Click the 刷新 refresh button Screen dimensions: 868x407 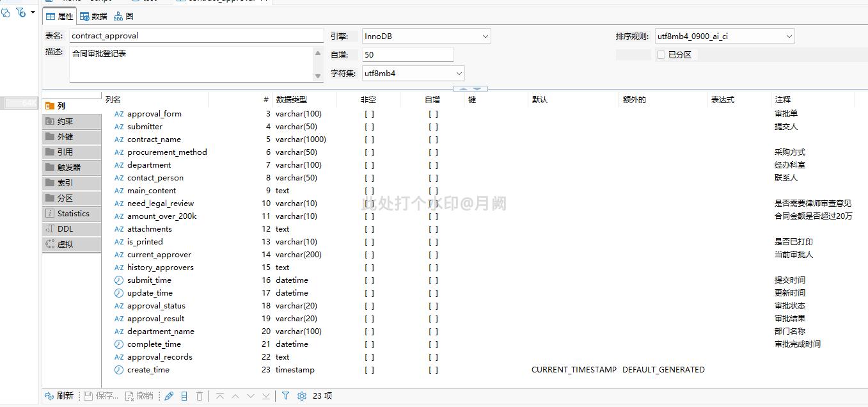tap(59, 396)
